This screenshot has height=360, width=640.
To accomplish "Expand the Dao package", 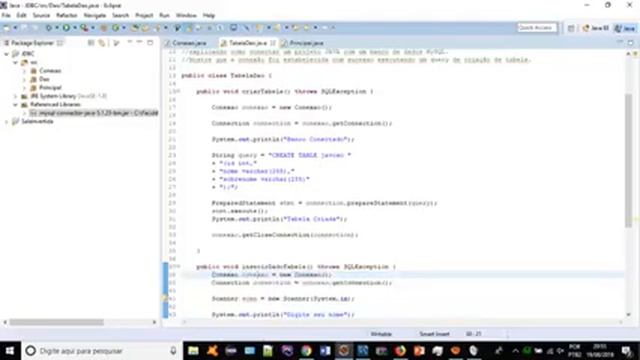I will tap(24, 79).
